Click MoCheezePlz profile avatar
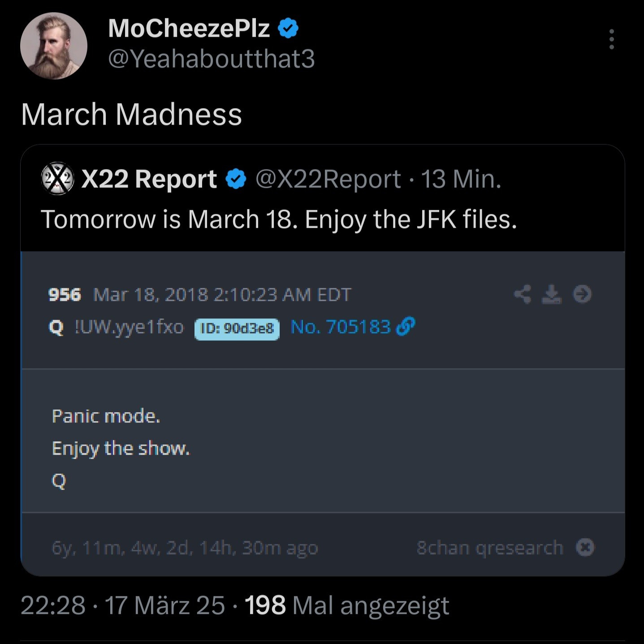The height and width of the screenshot is (644, 644). 54,46
